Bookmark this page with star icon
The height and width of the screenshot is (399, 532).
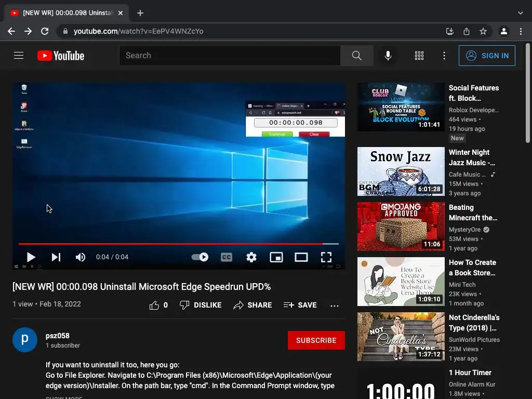click(x=483, y=31)
